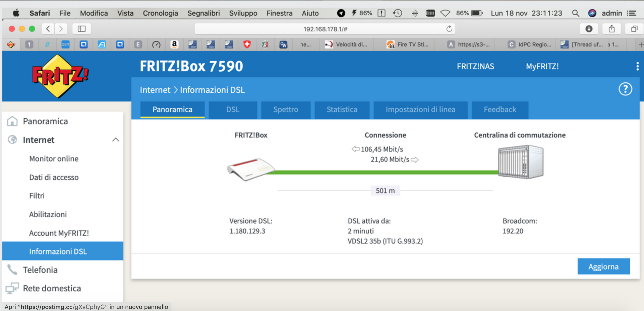This screenshot has width=644, height=311.
Task: Collapse the Internet menu section
Action: click(115, 140)
